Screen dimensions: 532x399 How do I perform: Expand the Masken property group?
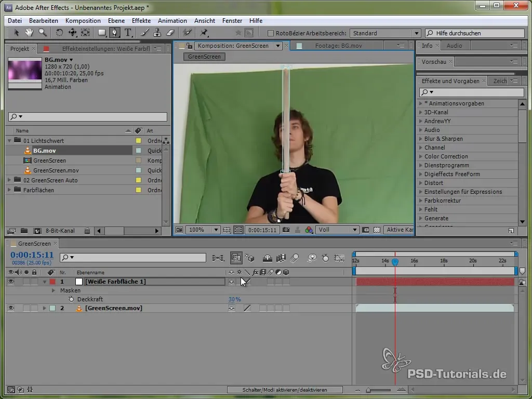(54, 290)
